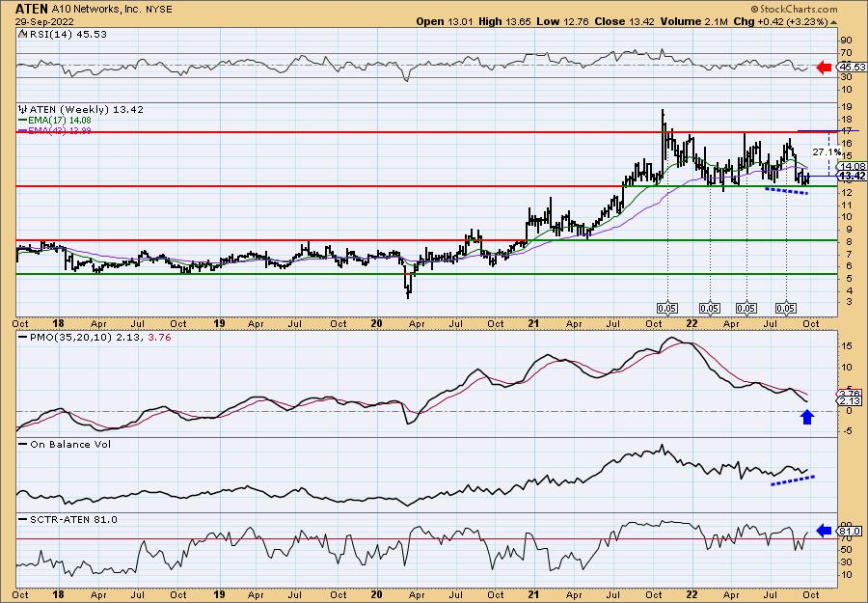868x603 pixels.
Task: Click year 20 on the bottom time axis
Action: click(x=376, y=595)
